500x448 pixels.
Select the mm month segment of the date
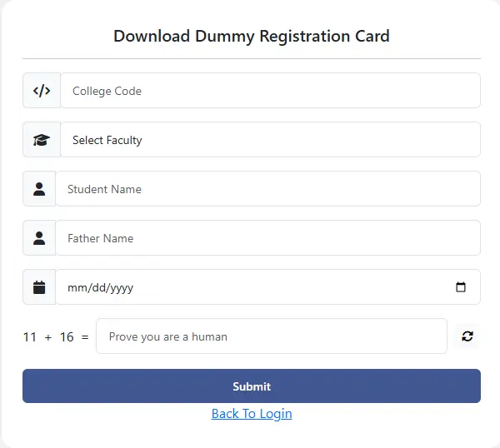77,288
